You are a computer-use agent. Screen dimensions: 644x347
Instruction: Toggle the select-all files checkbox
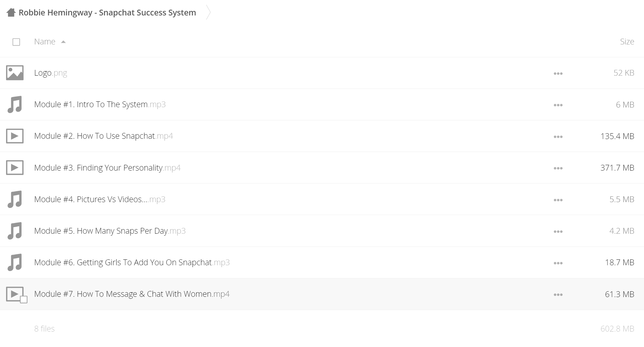(16, 42)
